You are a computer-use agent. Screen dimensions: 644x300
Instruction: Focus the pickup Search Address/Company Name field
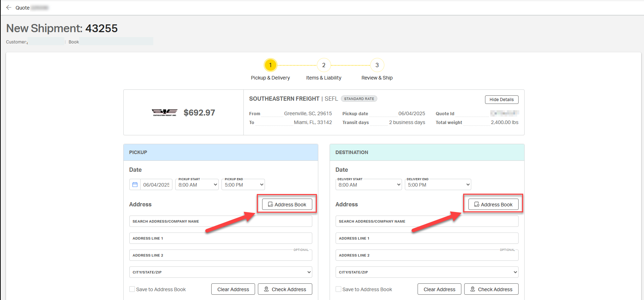click(220, 222)
